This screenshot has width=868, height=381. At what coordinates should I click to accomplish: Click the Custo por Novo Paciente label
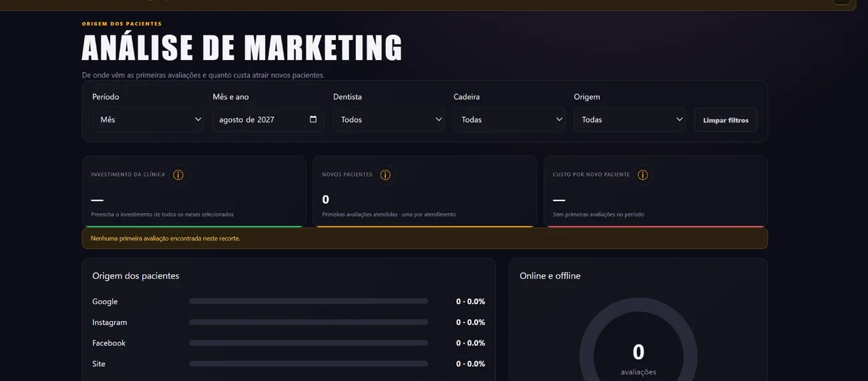coord(591,174)
